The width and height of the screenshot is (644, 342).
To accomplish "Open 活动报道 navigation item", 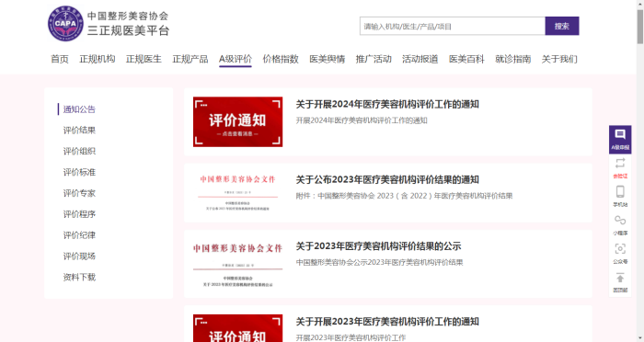I will coord(420,59).
